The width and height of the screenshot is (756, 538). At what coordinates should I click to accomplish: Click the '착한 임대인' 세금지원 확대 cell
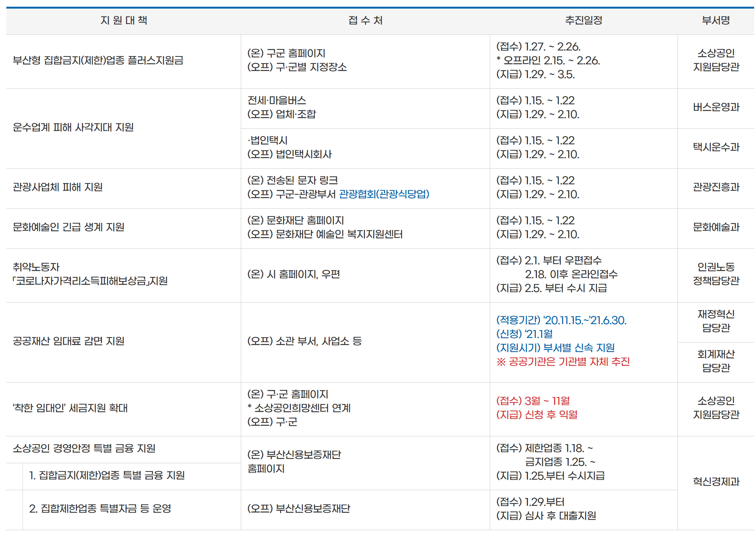(x=70, y=408)
